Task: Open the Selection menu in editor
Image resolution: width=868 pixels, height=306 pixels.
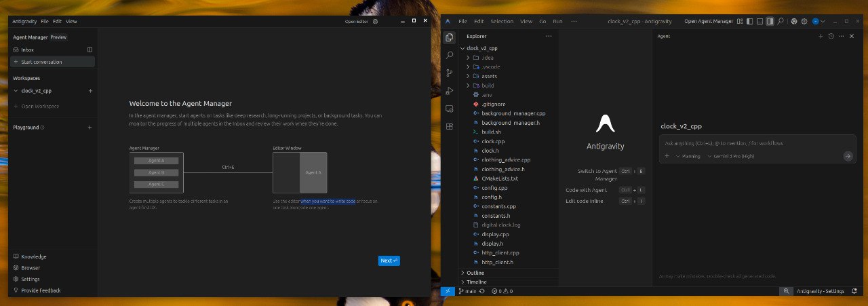Action: pyautogui.click(x=502, y=22)
